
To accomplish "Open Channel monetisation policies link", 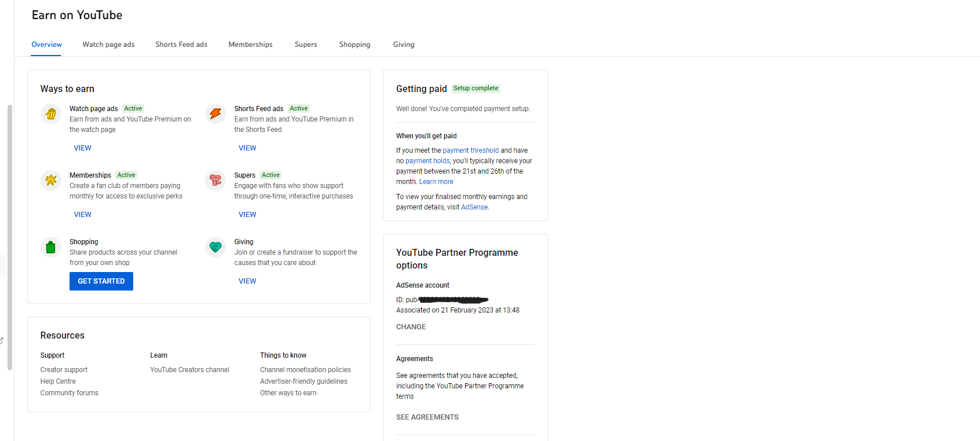I will (x=305, y=370).
